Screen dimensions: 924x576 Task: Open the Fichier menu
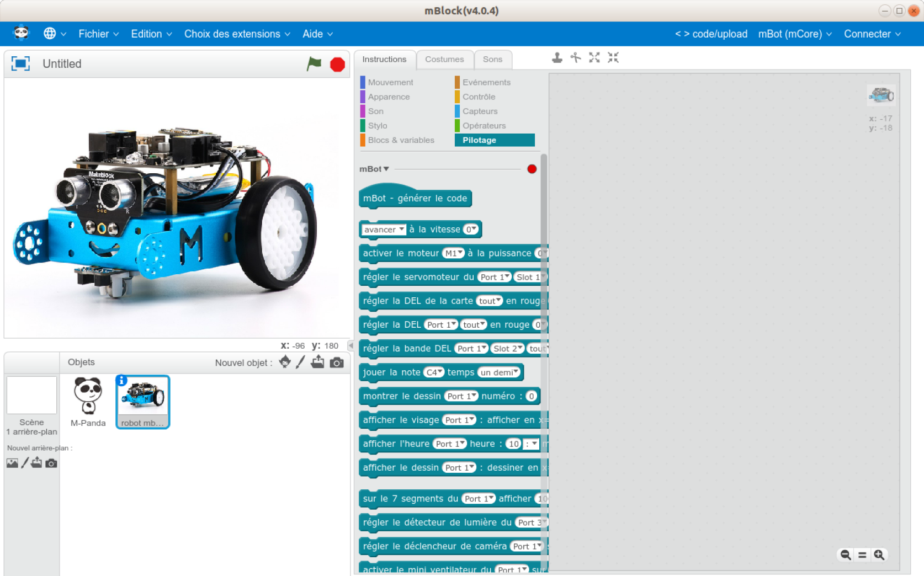point(98,34)
